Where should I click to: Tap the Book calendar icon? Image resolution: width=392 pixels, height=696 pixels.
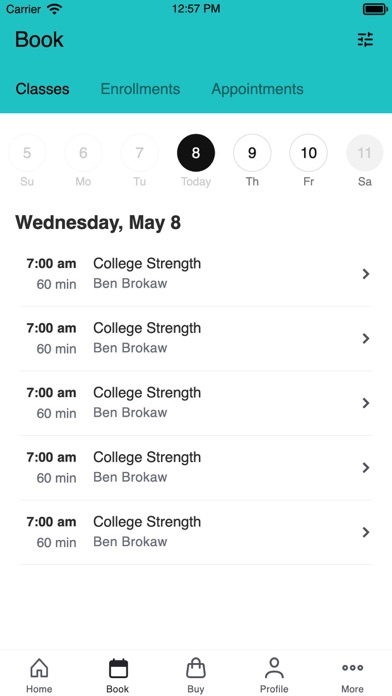pos(118,668)
